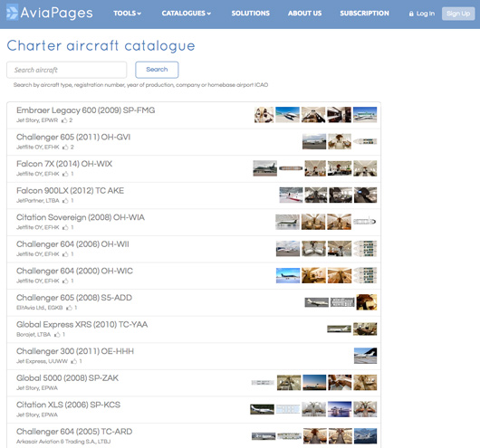
Task: View exterior thumbnail of Falcon 7X OH-WIX
Action: point(265,168)
